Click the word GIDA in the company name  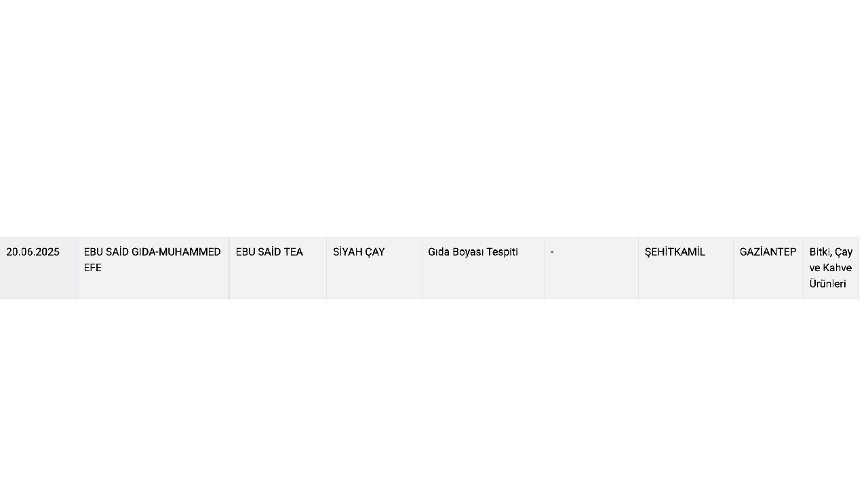[143, 252]
